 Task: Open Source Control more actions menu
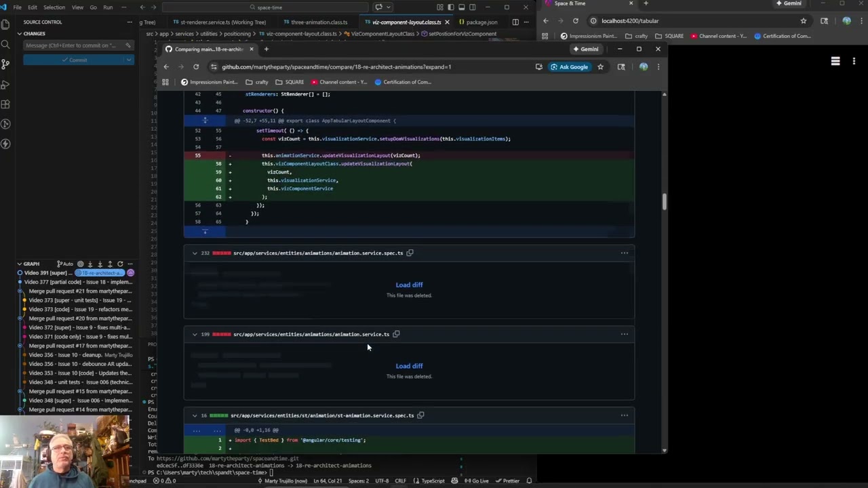click(x=130, y=22)
